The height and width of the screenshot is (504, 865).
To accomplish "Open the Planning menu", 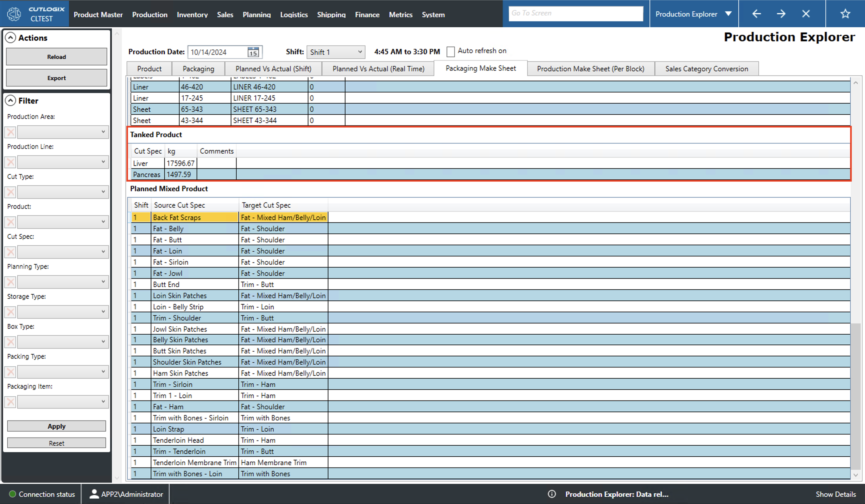I will coord(257,14).
